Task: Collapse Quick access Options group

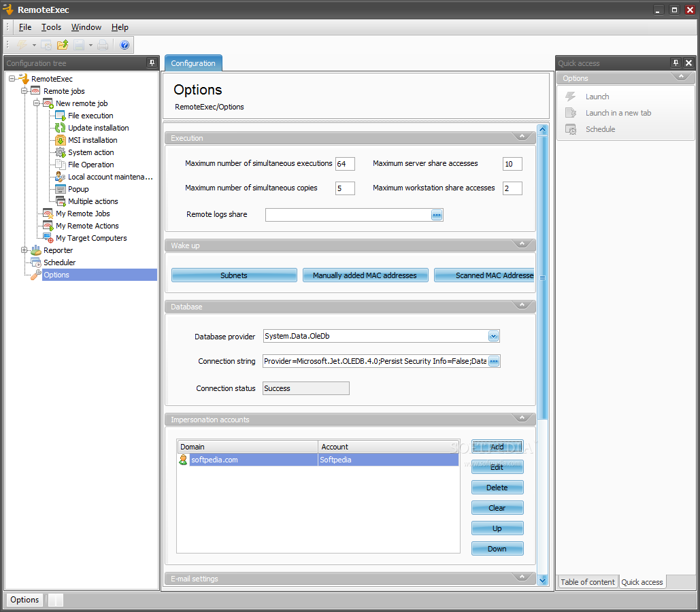Action: pyautogui.click(x=681, y=77)
